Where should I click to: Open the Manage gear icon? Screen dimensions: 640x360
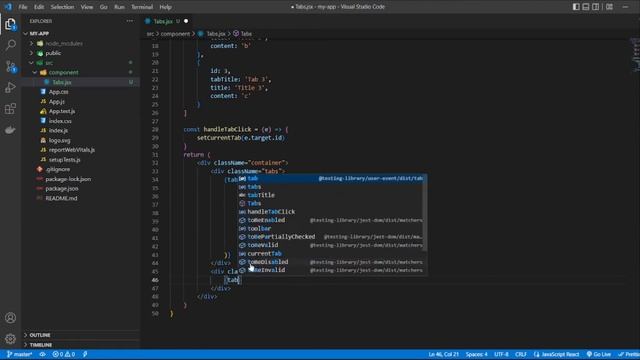[11, 338]
